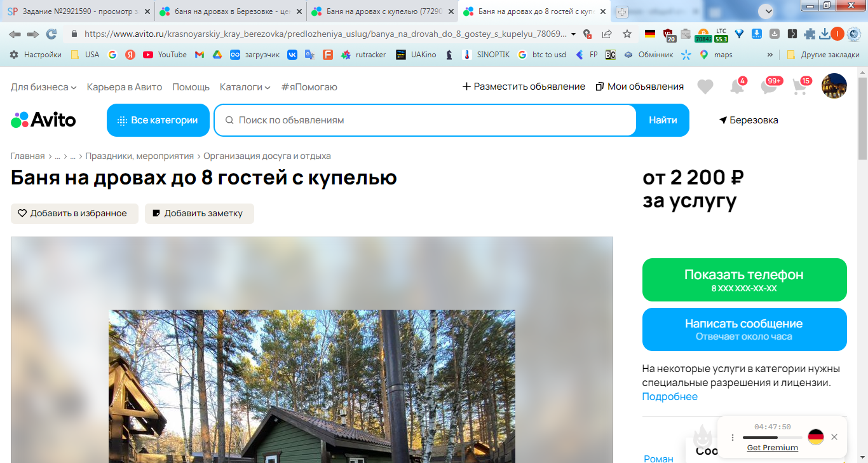
Task: Open browser downloads arrow icon
Action: (x=825, y=34)
